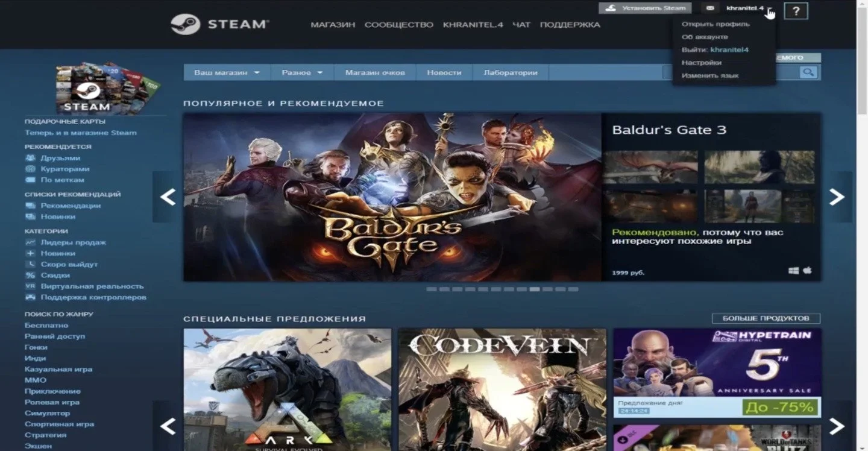Click Новинки icon under Списки рекомендаций
The height and width of the screenshot is (451, 868).
pos(30,216)
